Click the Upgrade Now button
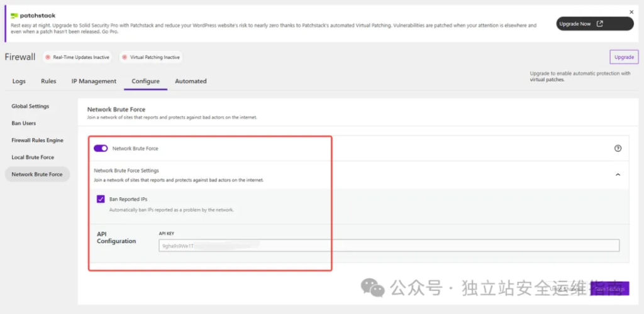 [595, 24]
